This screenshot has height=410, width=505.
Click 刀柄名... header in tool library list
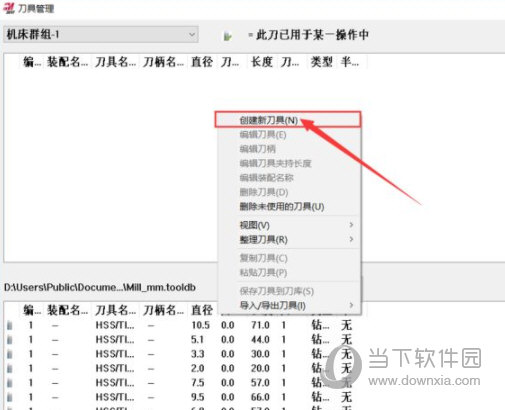[163, 310]
